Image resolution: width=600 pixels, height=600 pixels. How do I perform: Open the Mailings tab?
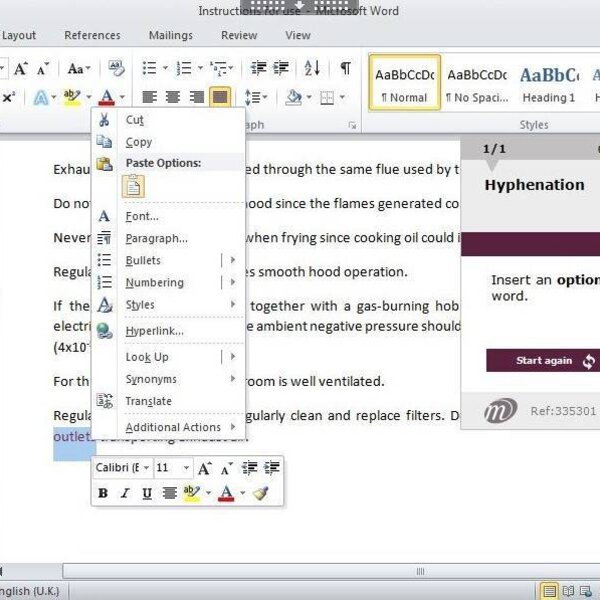(171, 35)
